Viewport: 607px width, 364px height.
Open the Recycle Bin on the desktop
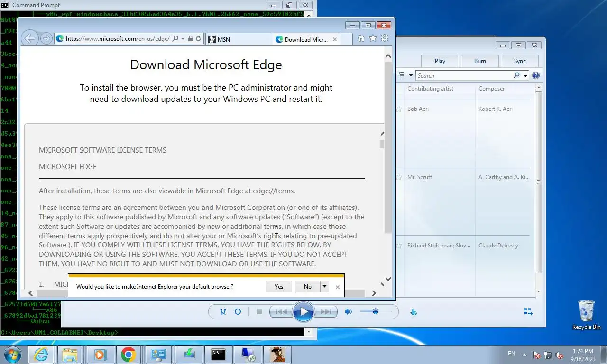(586, 315)
